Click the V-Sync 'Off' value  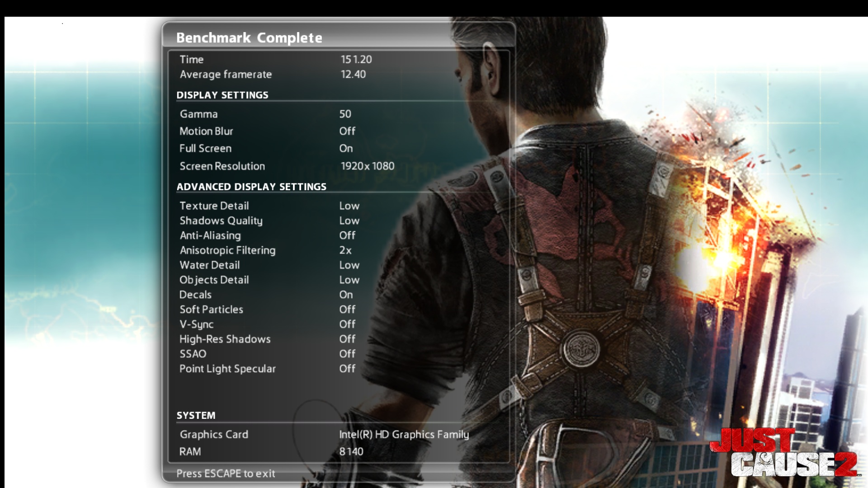[347, 324]
